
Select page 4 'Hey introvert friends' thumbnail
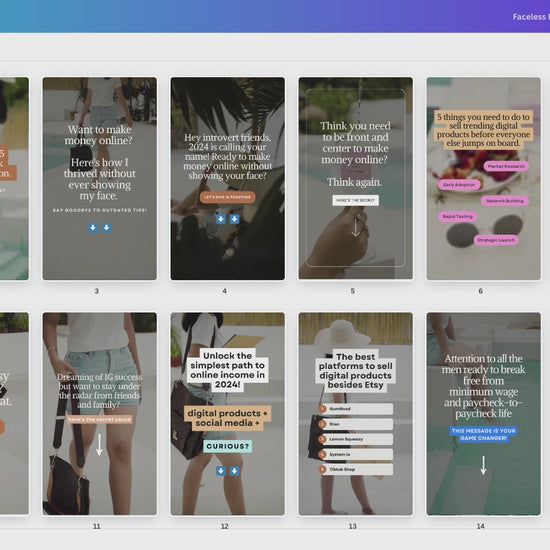228,179
